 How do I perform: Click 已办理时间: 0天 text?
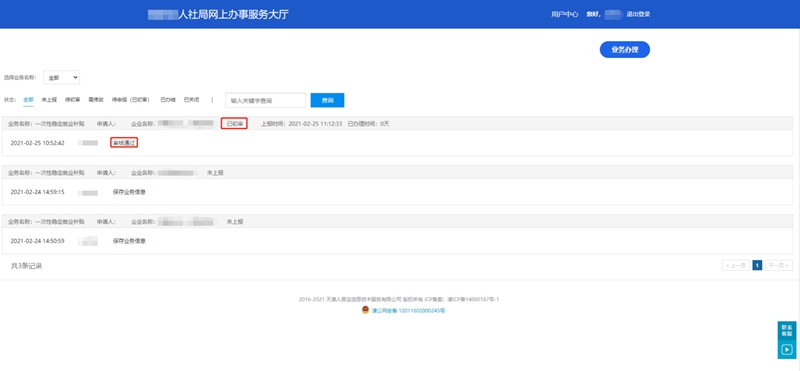pos(368,123)
